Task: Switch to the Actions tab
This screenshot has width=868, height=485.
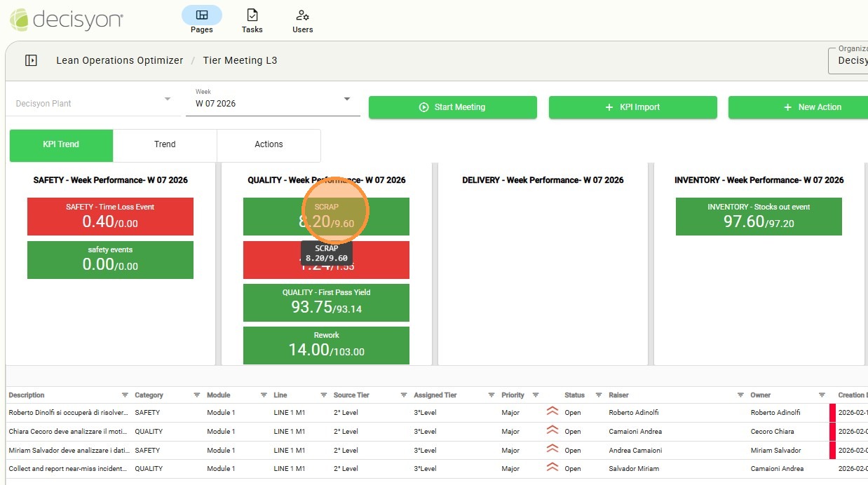Action: [x=269, y=144]
